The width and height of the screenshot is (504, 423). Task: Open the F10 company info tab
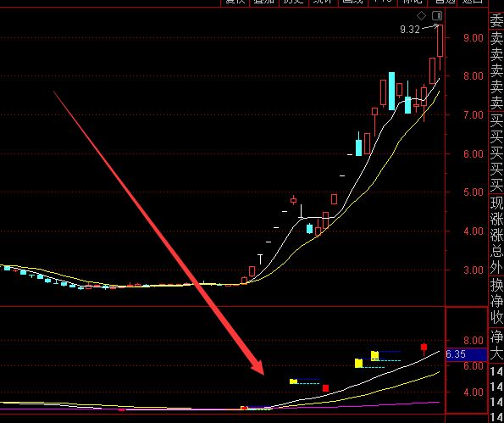tap(383, 2)
